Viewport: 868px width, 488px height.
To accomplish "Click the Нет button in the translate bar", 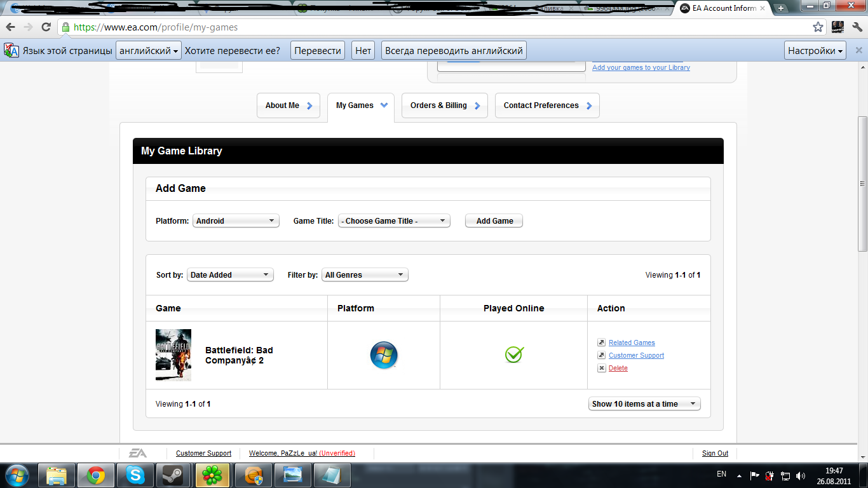I will pyautogui.click(x=363, y=51).
